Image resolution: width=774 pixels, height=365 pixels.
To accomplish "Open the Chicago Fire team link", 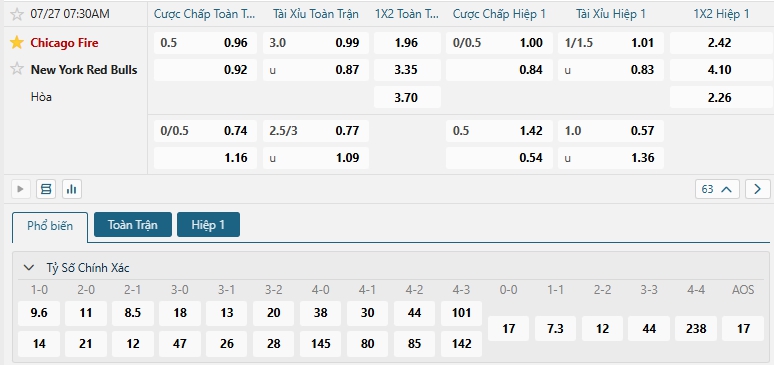I will [64, 43].
